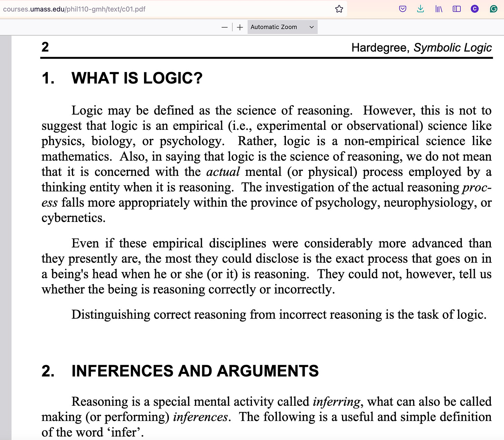Viewport: 504px width, 440px height.
Task: Open the Pocket save icon
Action: tap(403, 9)
